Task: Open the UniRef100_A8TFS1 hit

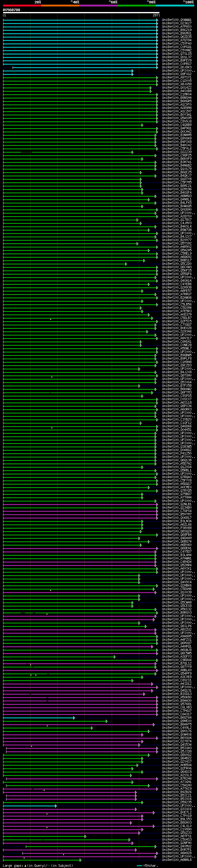Action: coord(176,836)
